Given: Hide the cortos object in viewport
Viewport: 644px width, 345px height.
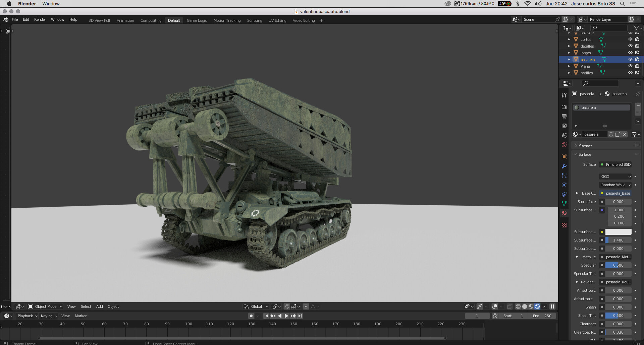Looking at the screenshot, I should pos(630,39).
